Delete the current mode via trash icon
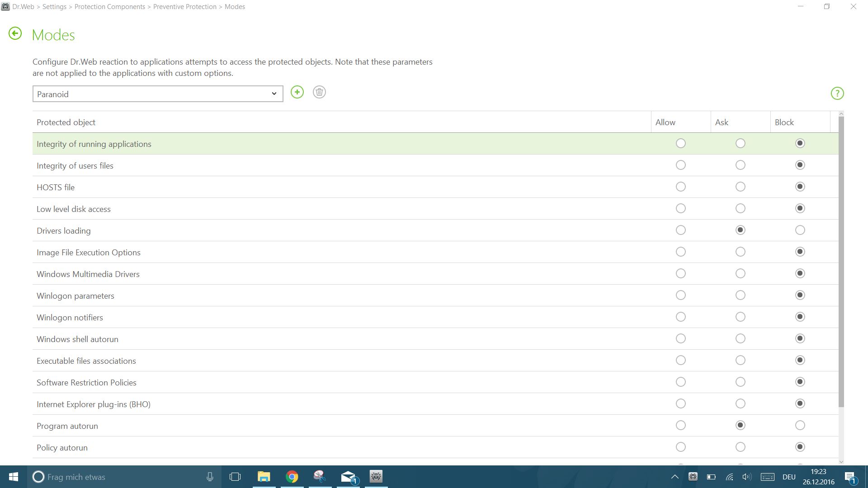The width and height of the screenshot is (868, 488). point(319,93)
